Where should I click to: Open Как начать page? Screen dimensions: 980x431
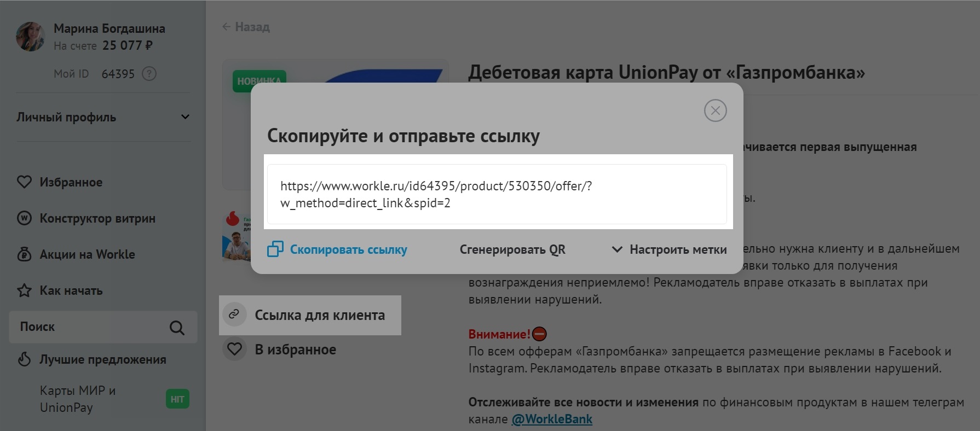(71, 290)
